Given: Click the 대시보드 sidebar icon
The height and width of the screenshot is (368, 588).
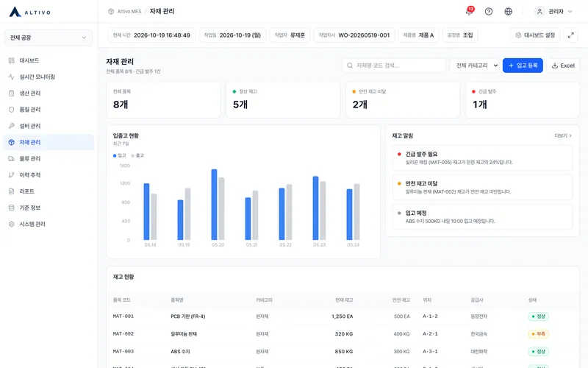Looking at the screenshot, I should pos(12,60).
